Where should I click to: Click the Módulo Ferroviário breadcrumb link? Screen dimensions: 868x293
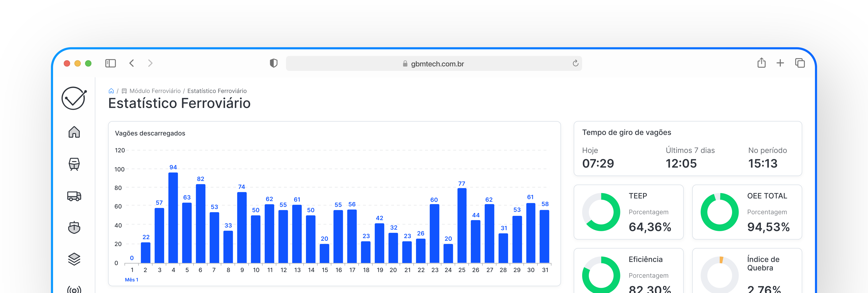pos(155,91)
